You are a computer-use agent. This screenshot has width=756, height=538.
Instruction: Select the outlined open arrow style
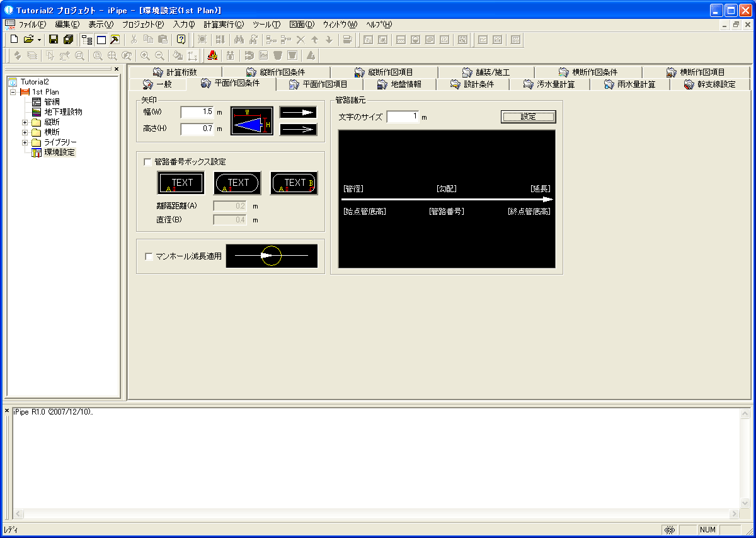[298, 129]
